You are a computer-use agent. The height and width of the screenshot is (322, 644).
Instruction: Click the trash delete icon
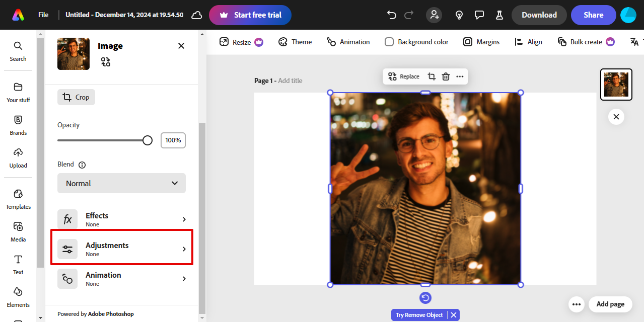point(446,76)
